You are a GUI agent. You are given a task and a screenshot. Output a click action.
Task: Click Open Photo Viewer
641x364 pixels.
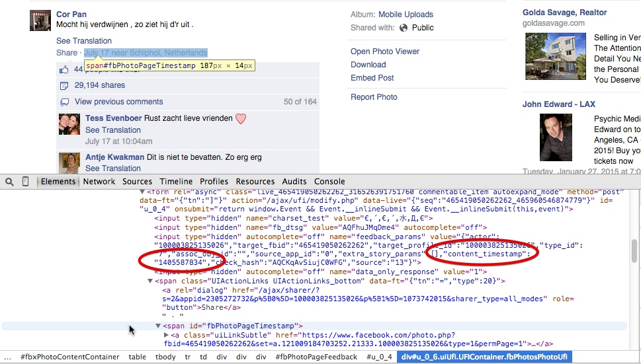pyautogui.click(x=385, y=52)
